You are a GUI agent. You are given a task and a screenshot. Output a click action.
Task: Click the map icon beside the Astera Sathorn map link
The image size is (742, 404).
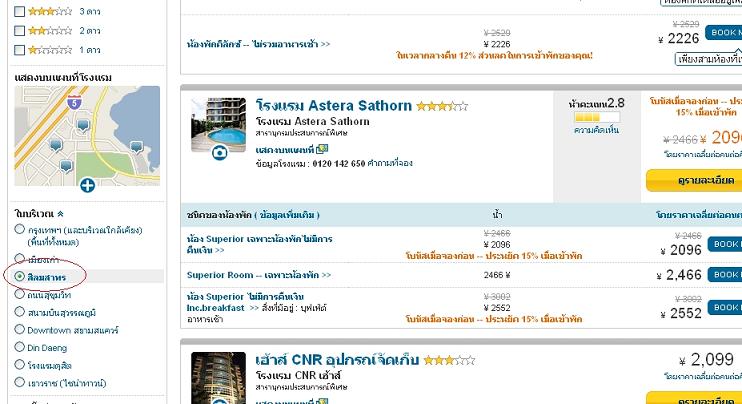pos(322,149)
